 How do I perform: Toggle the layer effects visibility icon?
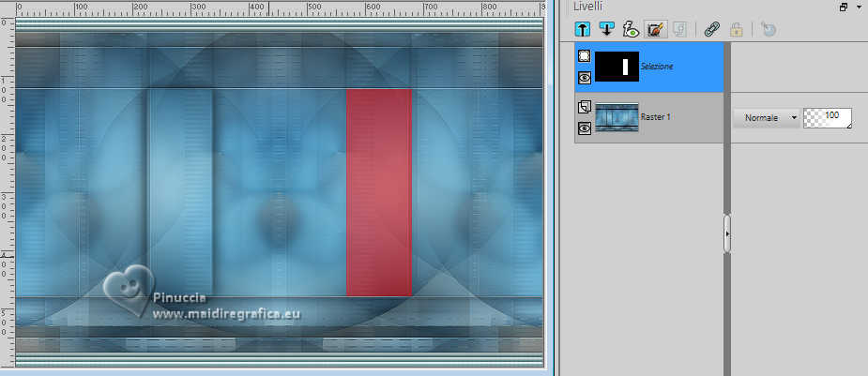click(631, 29)
